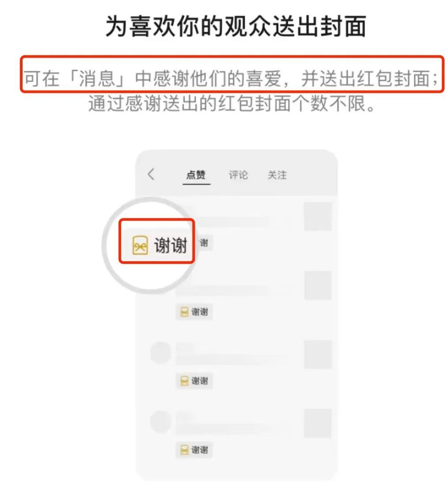Switch to the 评论 tab
448x490 pixels.
[x=238, y=175]
